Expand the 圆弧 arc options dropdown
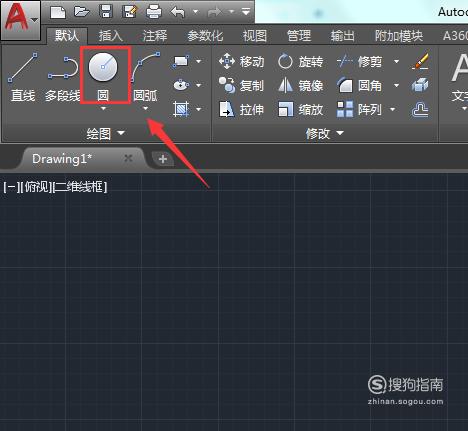Image resolution: width=468 pixels, height=431 pixels. 145,108
